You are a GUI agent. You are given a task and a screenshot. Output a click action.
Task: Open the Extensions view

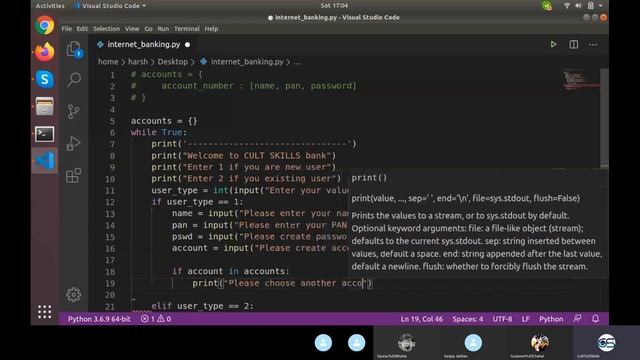tap(73, 176)
